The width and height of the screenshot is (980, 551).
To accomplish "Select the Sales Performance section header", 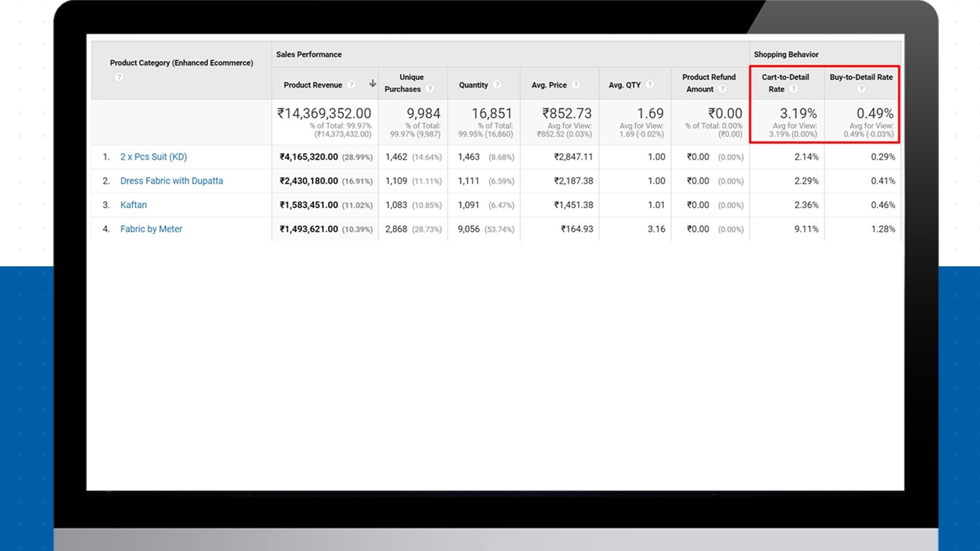I will coord(309,54).
